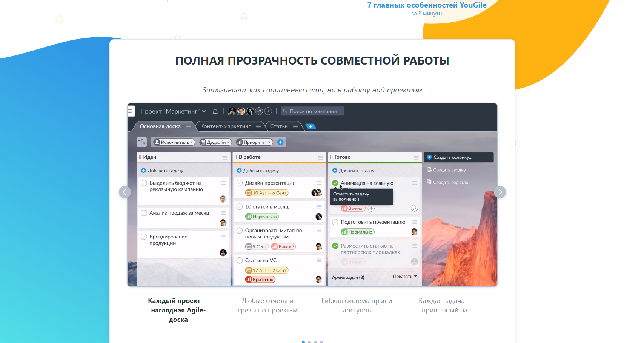This screenshot has width=644, height=343.
Task: Click Создать зеркало
Action: tap(448, 182)
